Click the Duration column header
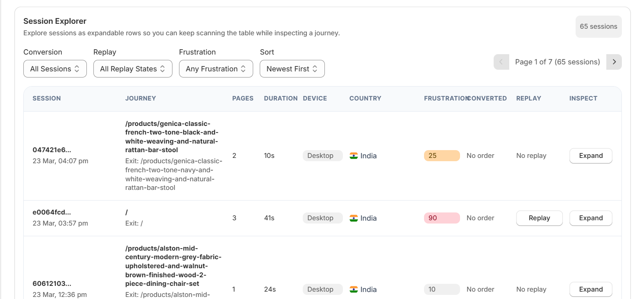 [x=281, y=98]
